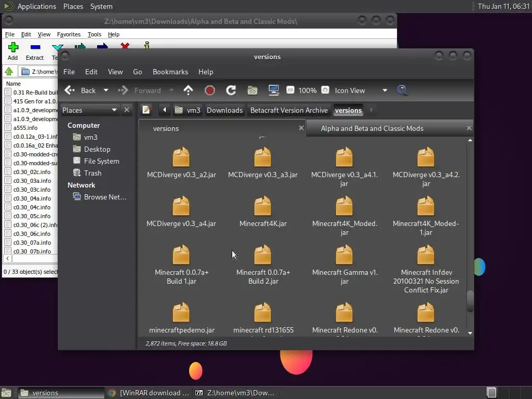Go up to parent folder

point(188,90)
